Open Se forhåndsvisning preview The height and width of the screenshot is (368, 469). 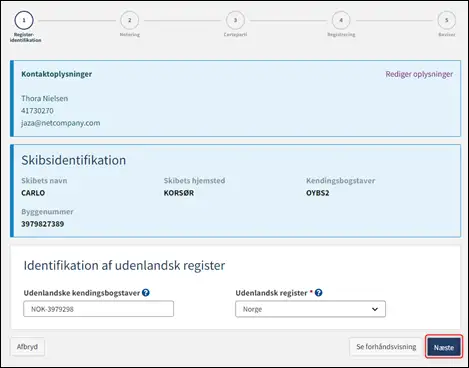(x=386, y=347)
